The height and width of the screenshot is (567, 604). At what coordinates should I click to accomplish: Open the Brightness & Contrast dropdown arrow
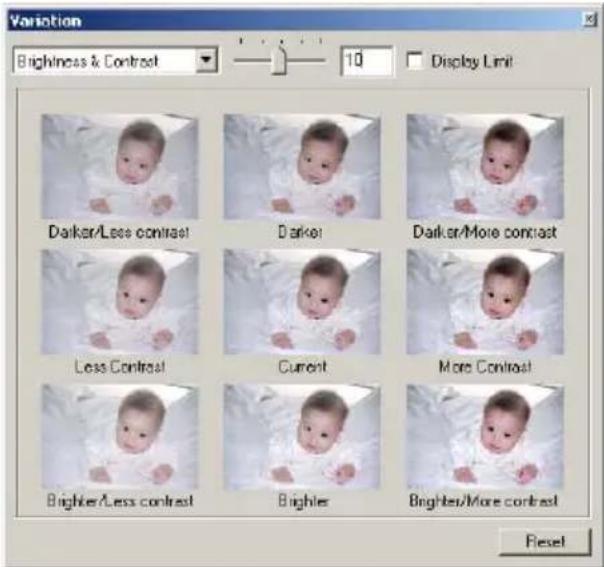click(x=207, y=60)
